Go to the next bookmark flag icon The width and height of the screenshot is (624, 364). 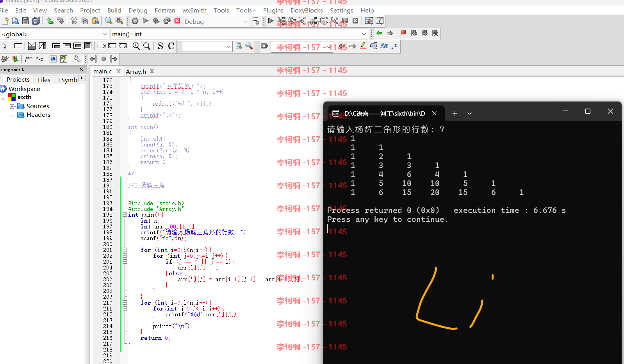(x=424, y=33)
